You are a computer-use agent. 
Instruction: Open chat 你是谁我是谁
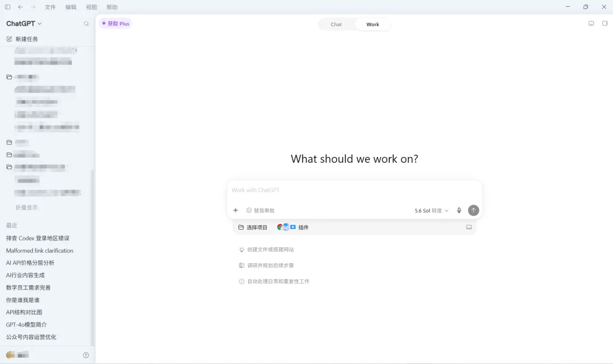23,300
